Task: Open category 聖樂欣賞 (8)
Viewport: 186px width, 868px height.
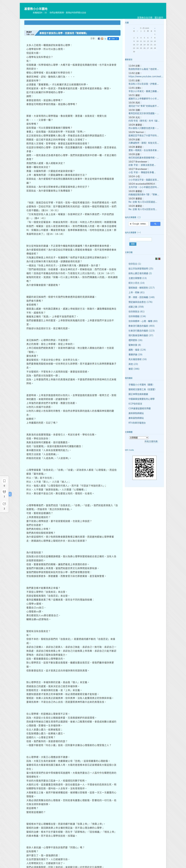Action: click(135, 345)
